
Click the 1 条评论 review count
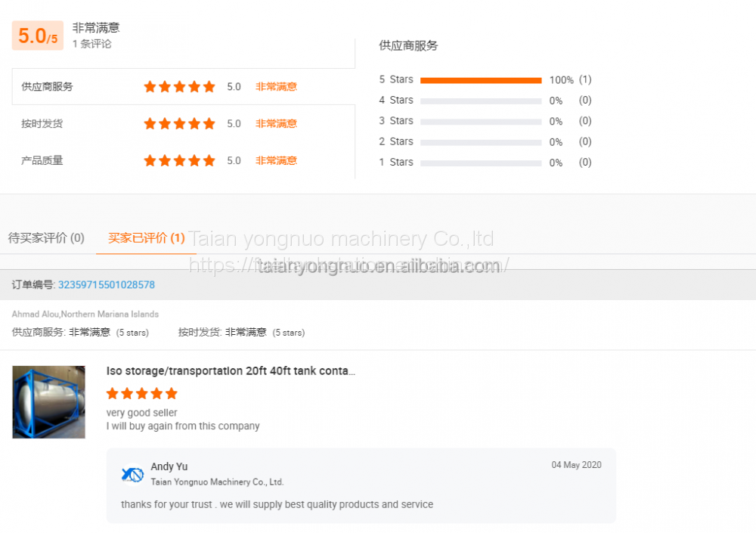91,44
